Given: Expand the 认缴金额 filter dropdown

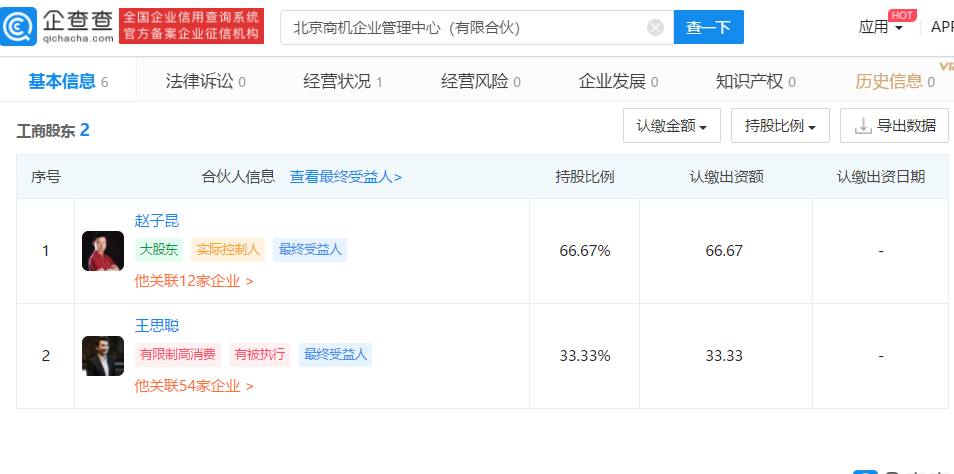Looking at the screenshot, I should click(672, 126).
